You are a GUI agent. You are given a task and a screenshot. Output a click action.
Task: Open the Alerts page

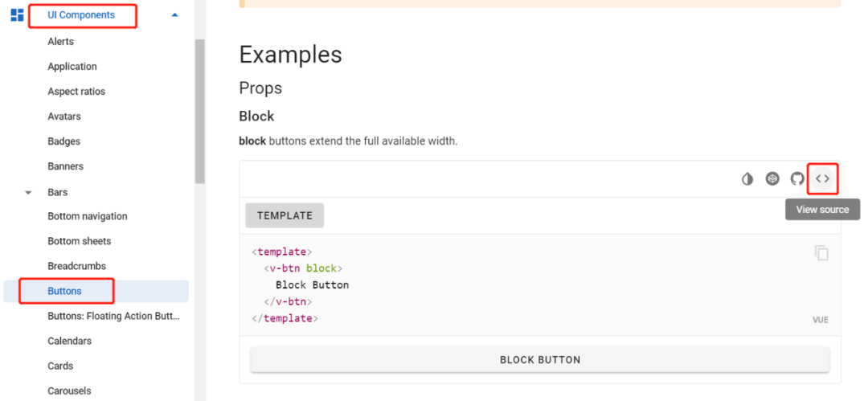click(x=61, y=42)
